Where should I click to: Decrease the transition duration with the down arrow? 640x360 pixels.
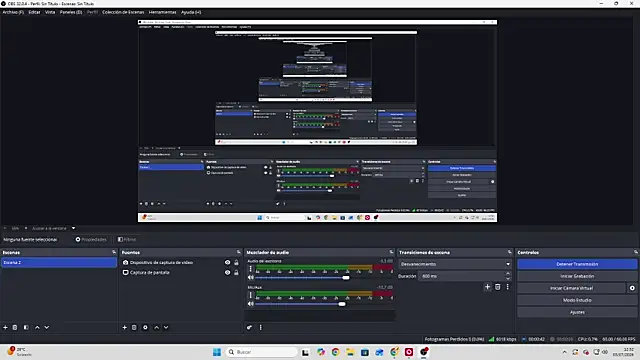coord(508,278)
